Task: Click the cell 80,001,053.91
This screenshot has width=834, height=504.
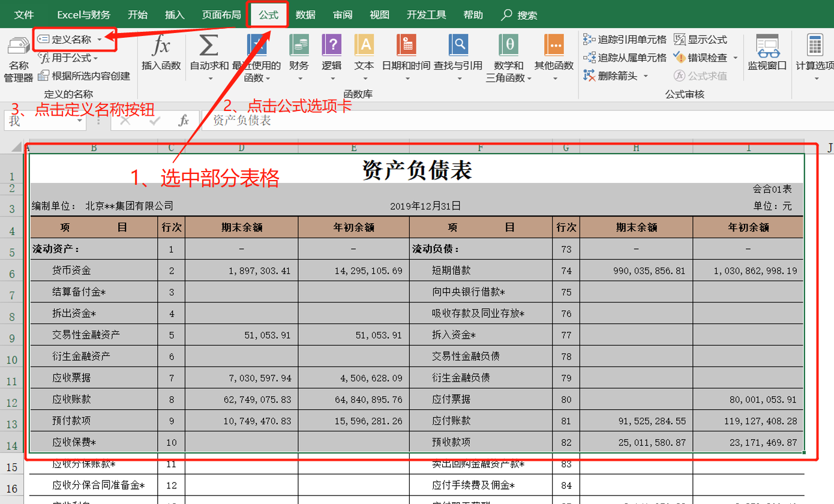Action: pyautogui.click(x=748, y=399)
